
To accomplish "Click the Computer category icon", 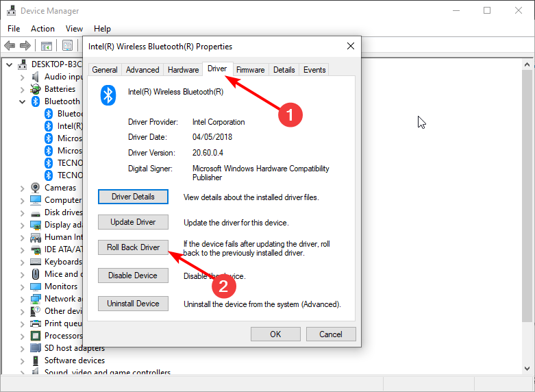I will 36,200.
